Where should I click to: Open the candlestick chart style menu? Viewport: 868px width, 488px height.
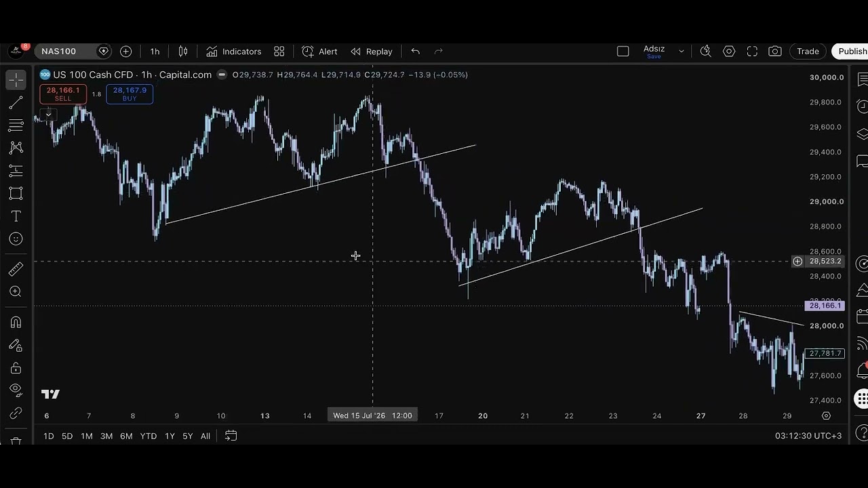[x=183, y=52]
